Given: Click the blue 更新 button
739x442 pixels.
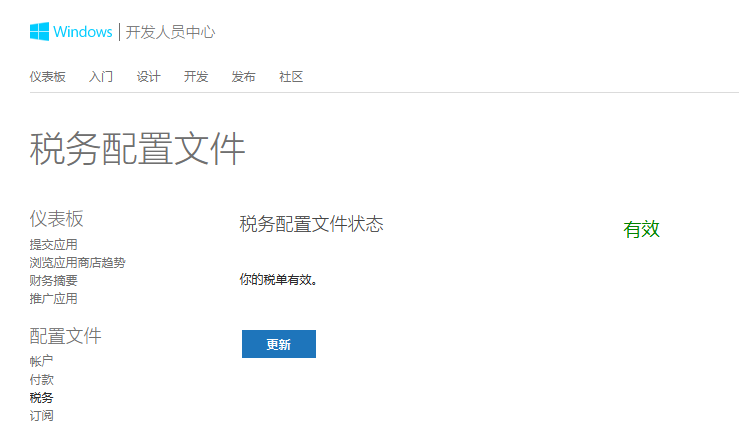Looking at the screenshot, I should point(279,344).
